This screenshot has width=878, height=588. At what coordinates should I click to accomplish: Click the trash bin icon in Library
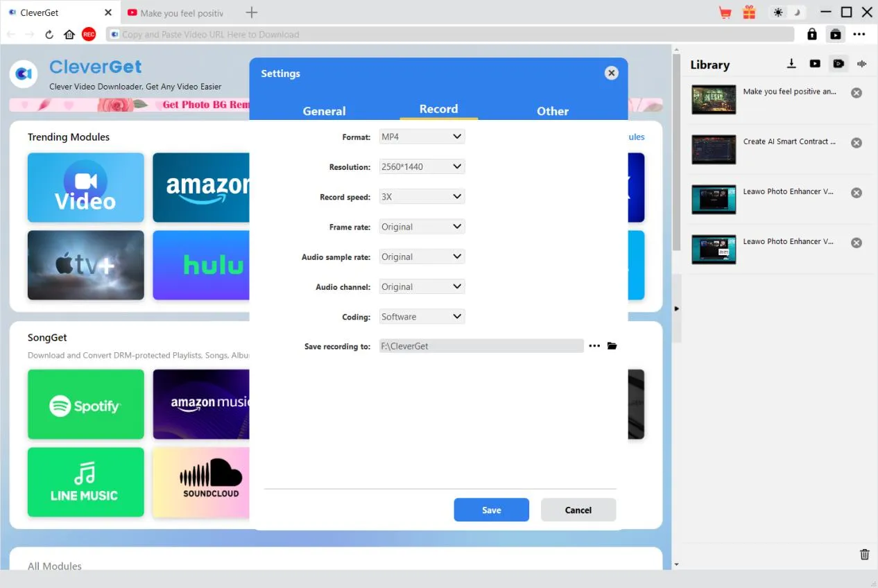(864, 554)
